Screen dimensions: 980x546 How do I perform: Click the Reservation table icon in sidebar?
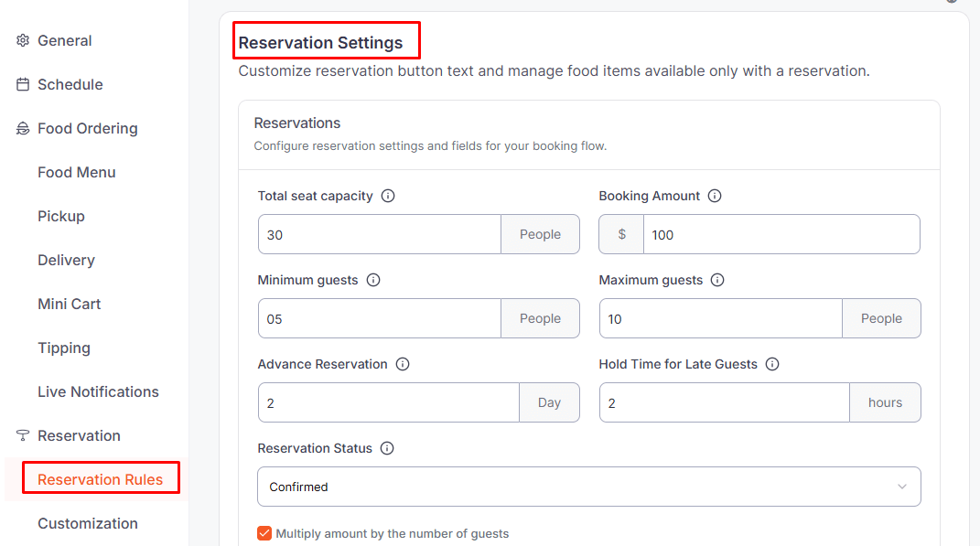23,435
